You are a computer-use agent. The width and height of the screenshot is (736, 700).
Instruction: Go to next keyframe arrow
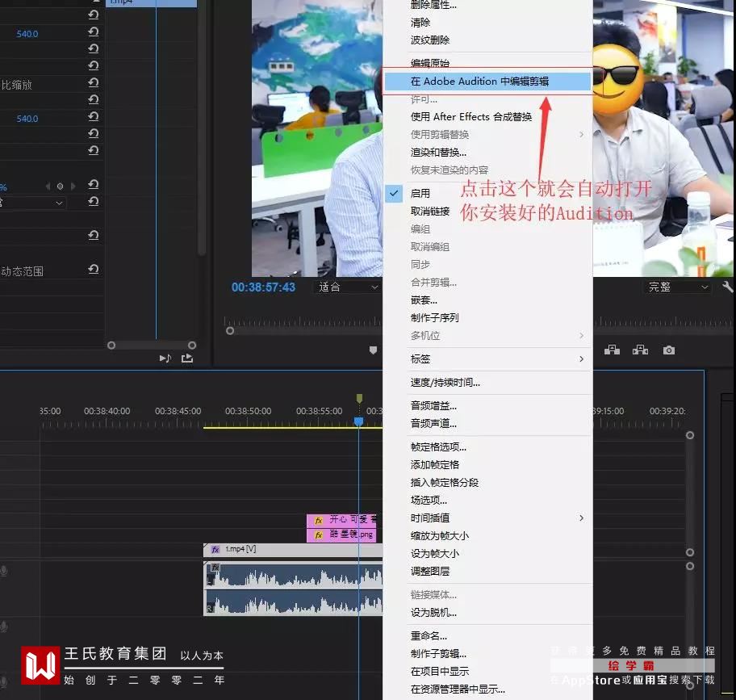73,187
